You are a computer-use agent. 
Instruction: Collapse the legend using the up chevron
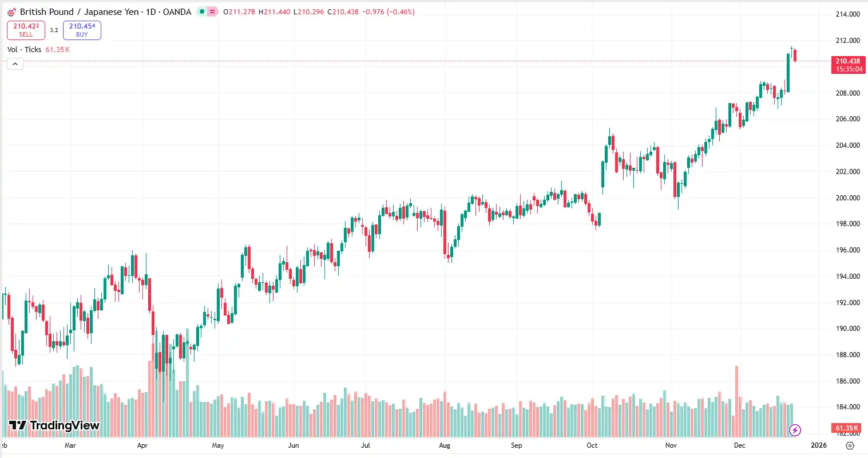tap(14, 64)
